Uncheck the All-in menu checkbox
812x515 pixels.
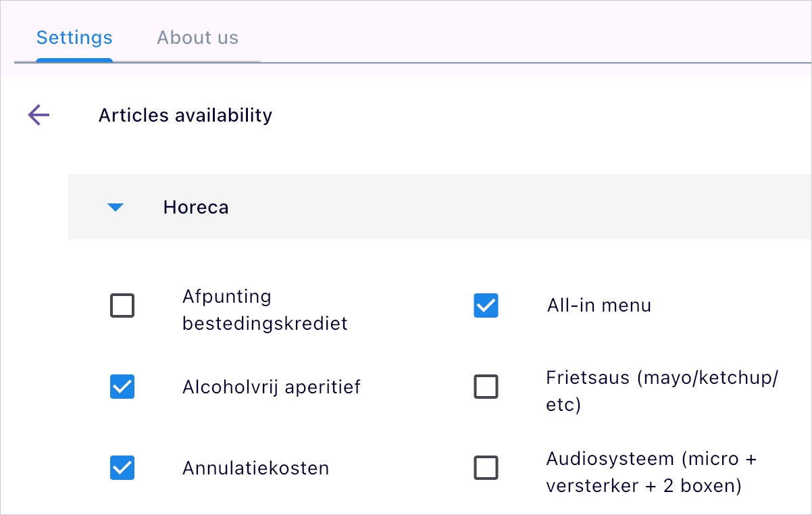pyautogui.click(x=486, y=305)
